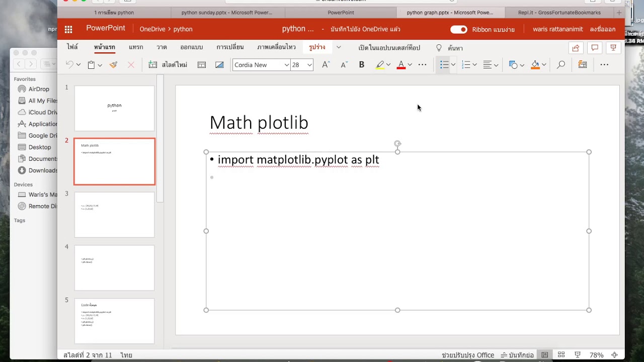Expand the numbered list dropdown arrow

point(474,65)
